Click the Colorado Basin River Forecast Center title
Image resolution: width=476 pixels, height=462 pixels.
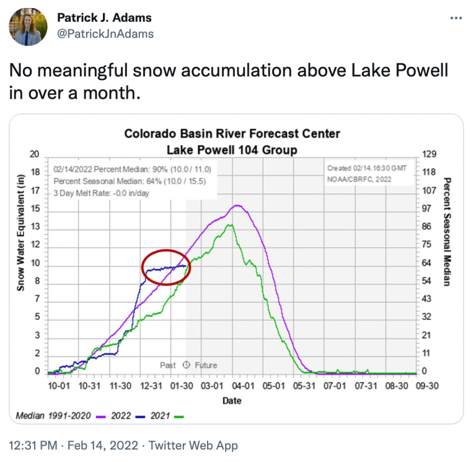point(232,133)
